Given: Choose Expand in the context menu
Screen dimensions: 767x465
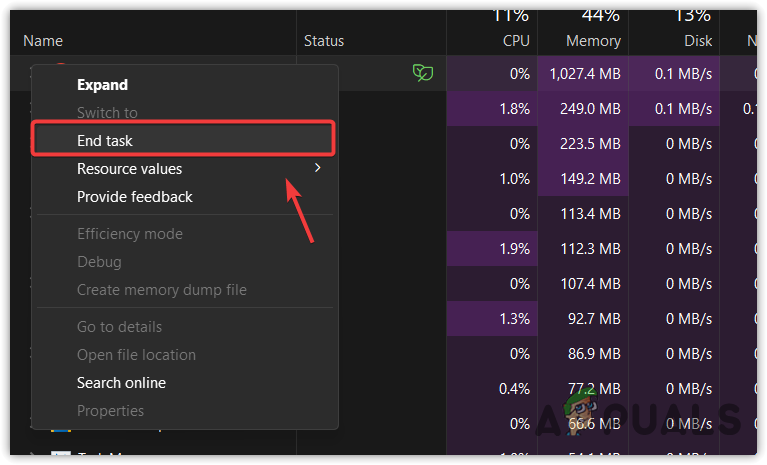Looking at the screenshot, I should tap(102, 85).
